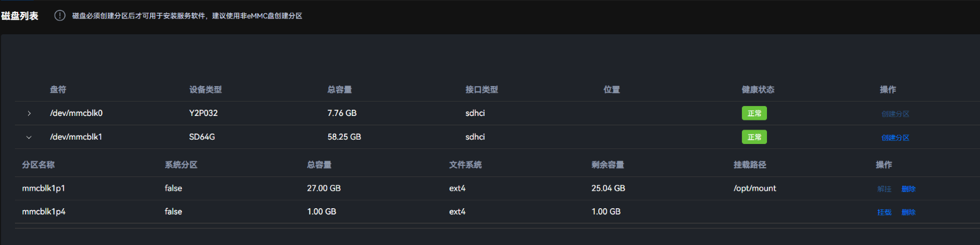This screenshot has height=245, width=980.
Task: Click the /opt/mount path cell
Action: pos(754,188)
